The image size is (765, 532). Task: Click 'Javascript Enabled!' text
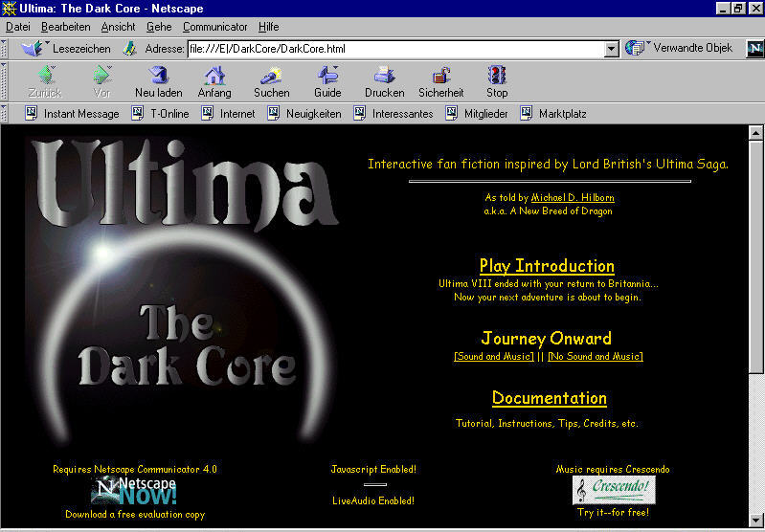coord(373,469)
